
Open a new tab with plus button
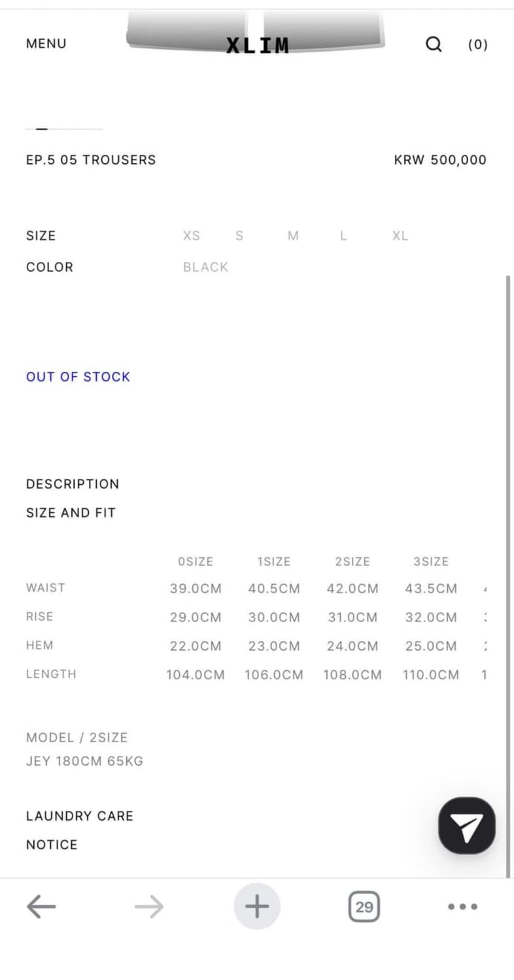click(257, 906)
